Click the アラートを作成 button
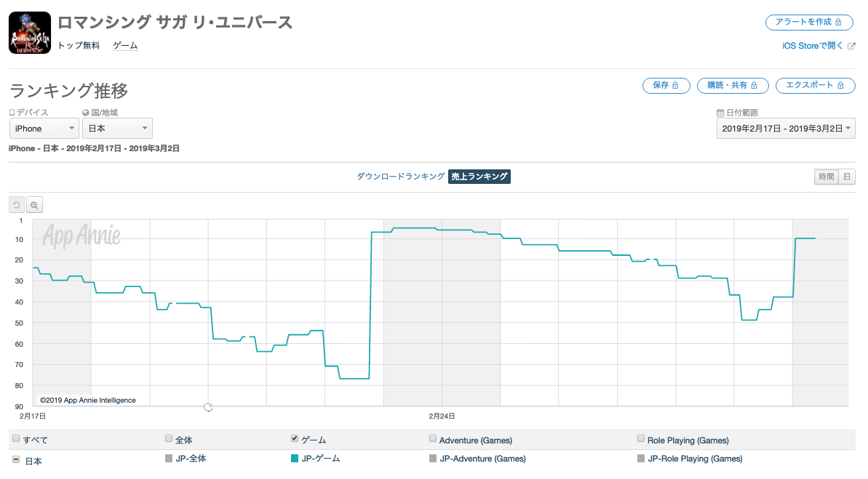The height and width of the screenshot is (479, 868). [808, 23]
